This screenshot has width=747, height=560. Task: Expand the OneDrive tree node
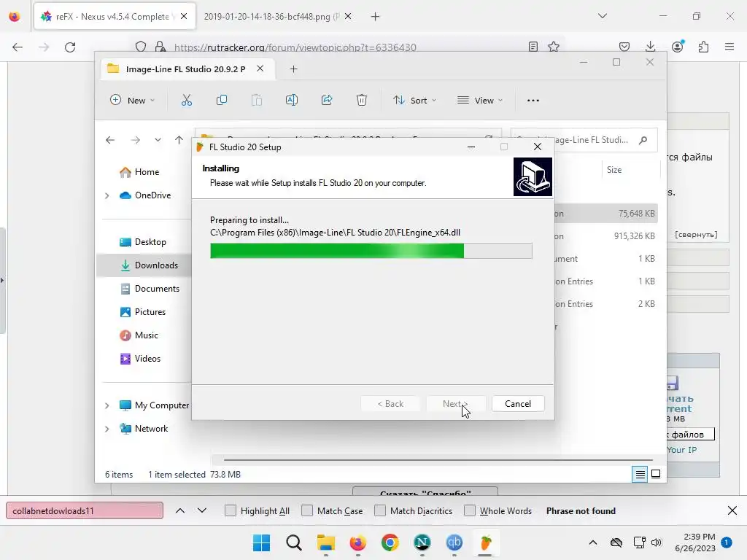107,195
